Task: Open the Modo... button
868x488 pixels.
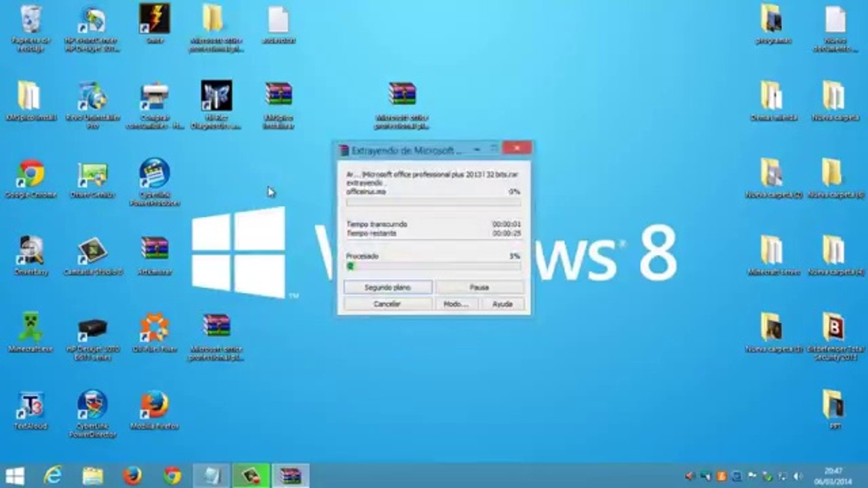Action: [456, 304]
